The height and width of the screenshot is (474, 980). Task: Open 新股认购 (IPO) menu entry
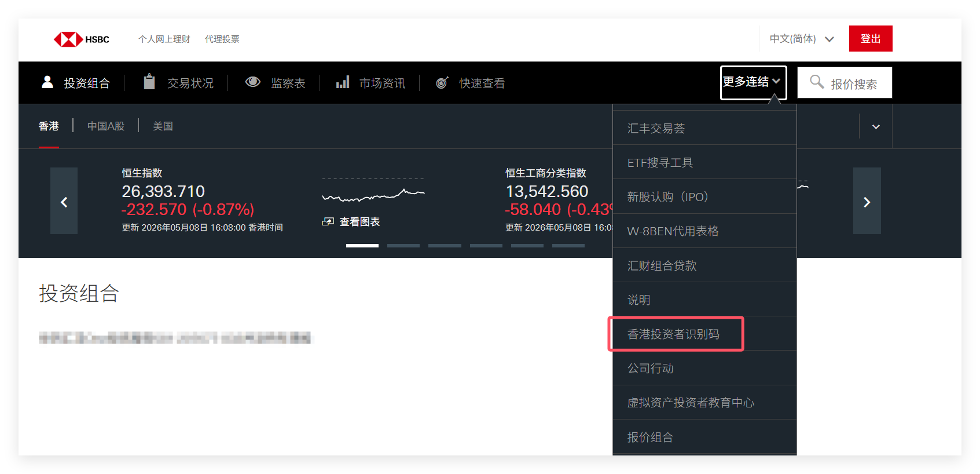point(704,196)
